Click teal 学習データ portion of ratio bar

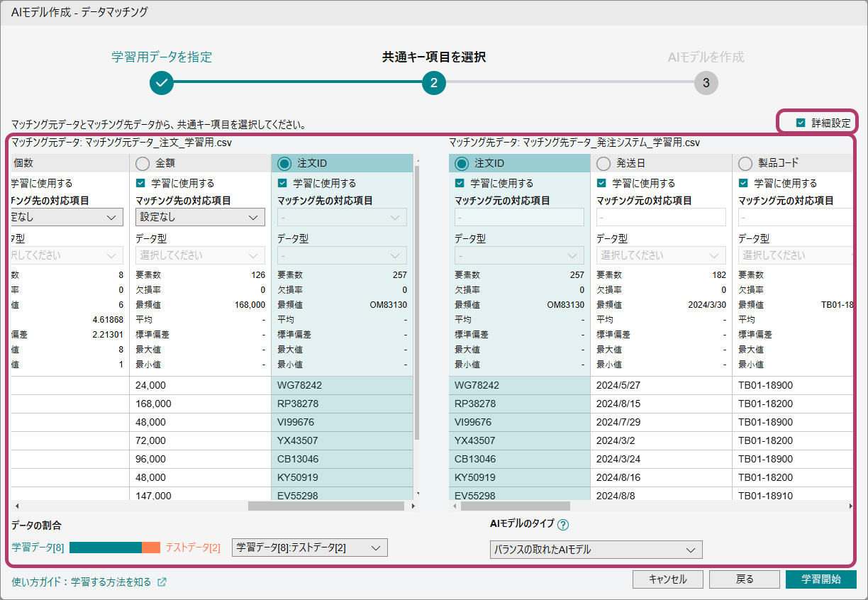click(106, 548)
